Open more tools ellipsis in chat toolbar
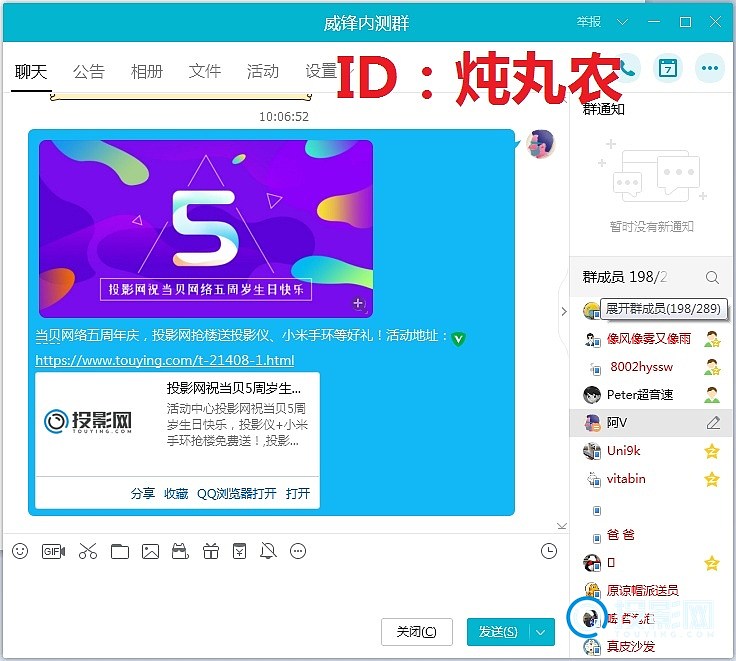736x661 pixels. [x=298, y=551]
